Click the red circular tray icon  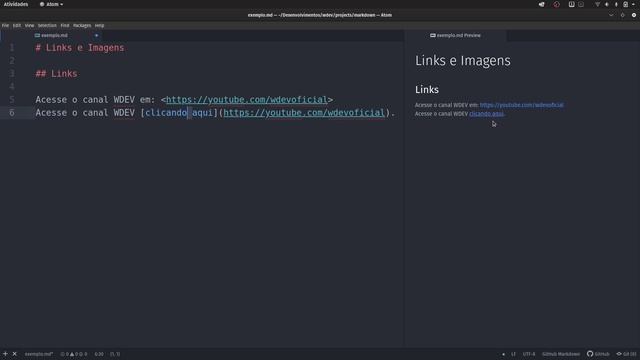tap(556, 4)
